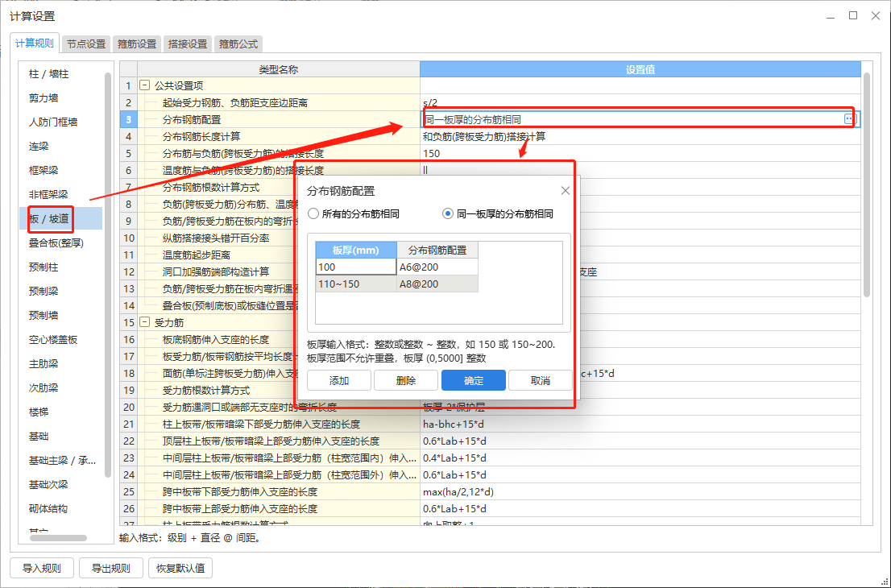Viewport: 891px width, 588px height.
Task: Open the ellipsis editor in row 3 value cell
Action: (x=849, y=118)
